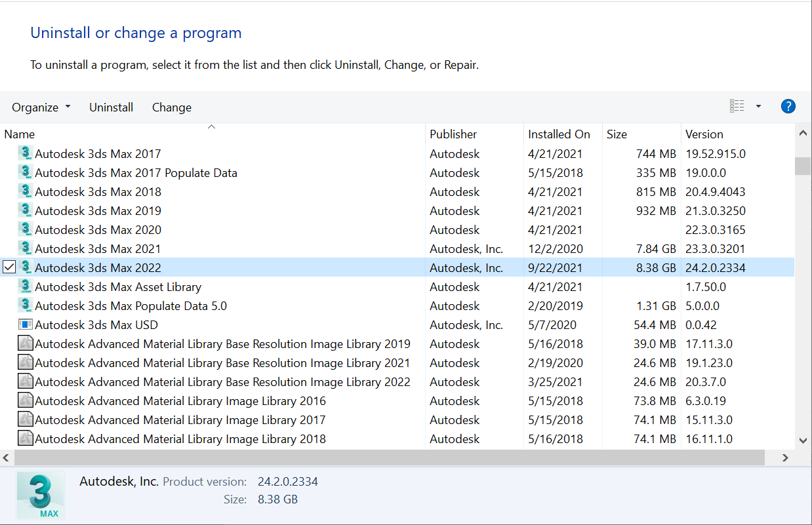Viewport: 812px width, 525px height.
Task: Open the Organize dropdown menu
Action: click(x=41, y=107)
